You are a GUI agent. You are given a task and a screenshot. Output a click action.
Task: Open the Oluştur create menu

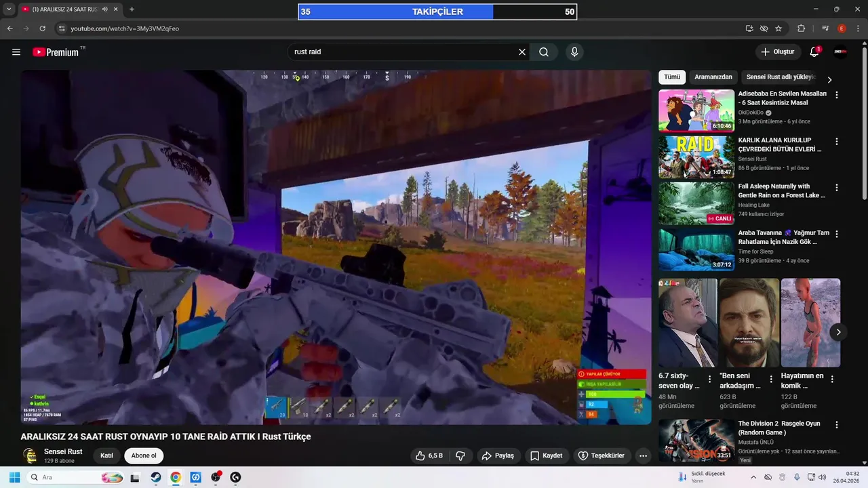(777, 52)
